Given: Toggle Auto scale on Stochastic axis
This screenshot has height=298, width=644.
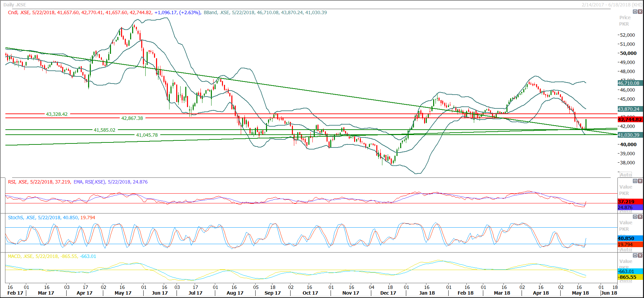Looking at the screenshot, I should point(626,250).
